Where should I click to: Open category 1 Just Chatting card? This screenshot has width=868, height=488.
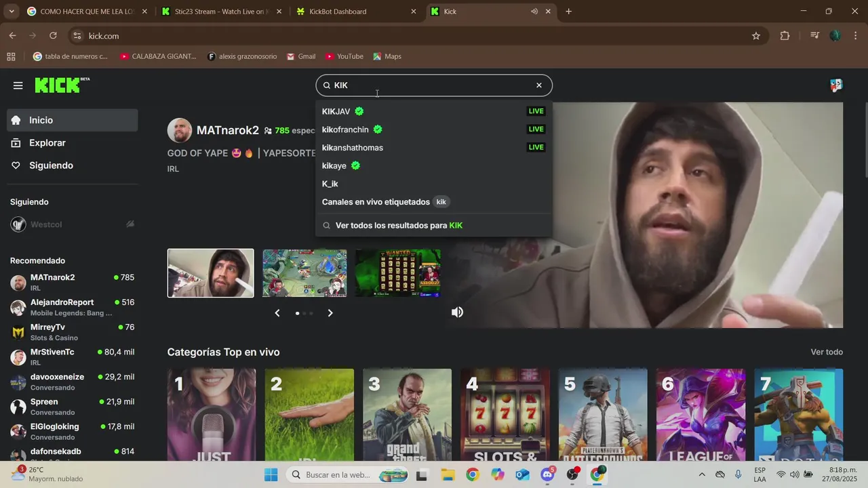[x=212, y=415]
